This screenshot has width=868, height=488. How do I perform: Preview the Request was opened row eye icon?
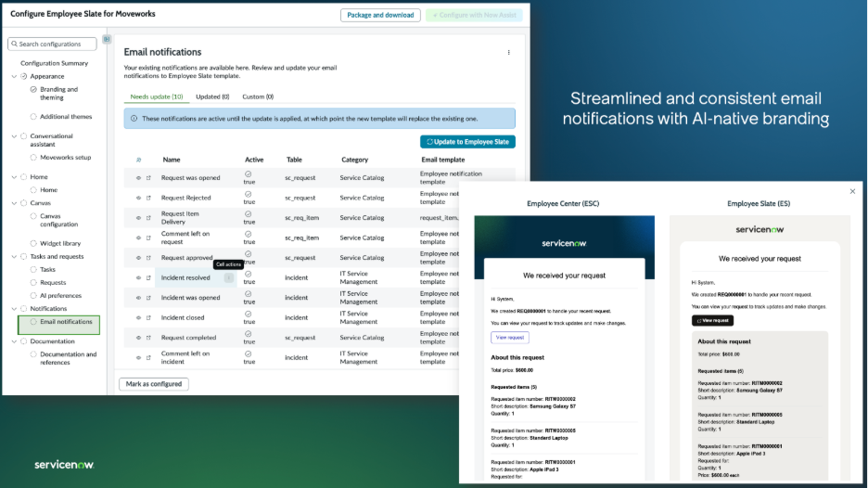pyautogui.click(x=138, y=178)
